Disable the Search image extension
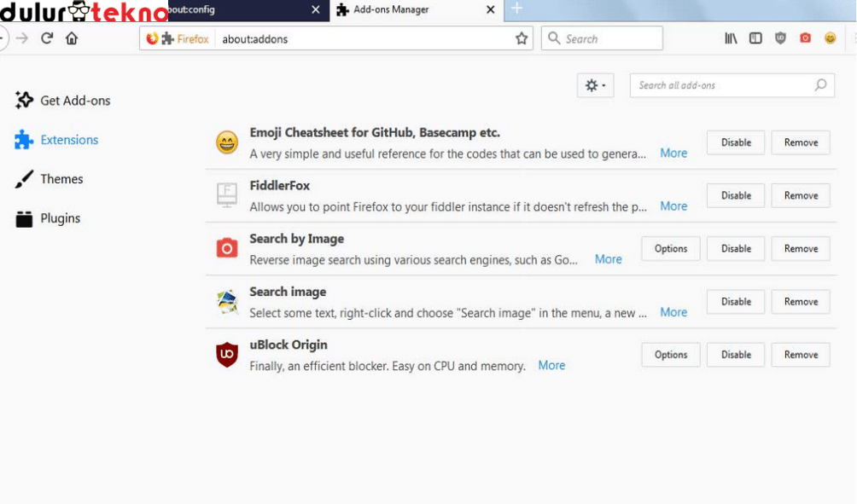 736,301
